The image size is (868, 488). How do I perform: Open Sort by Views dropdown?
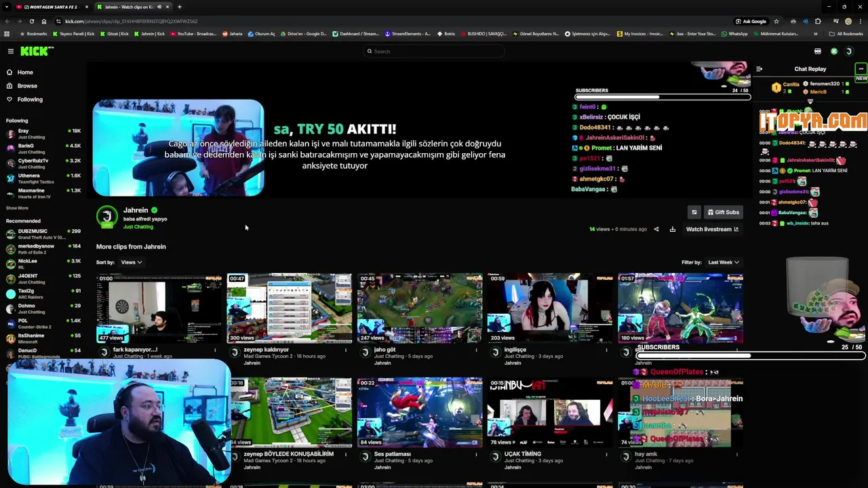(131, 262)
